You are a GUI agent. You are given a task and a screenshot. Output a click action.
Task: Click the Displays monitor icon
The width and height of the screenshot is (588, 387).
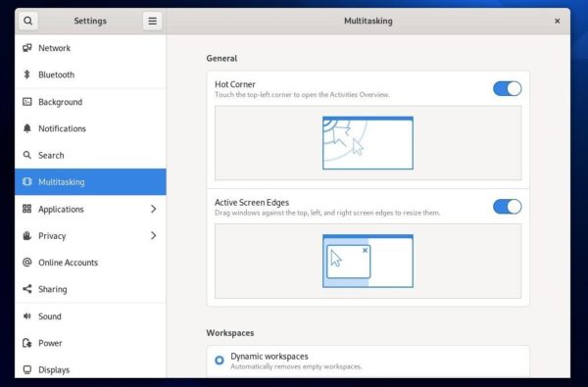(27, 369)
